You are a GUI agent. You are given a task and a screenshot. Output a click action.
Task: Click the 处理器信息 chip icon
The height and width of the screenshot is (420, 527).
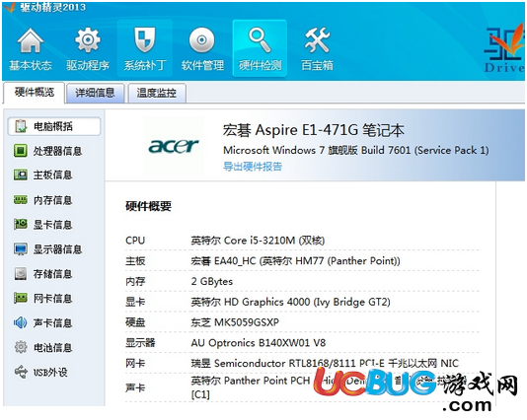click(21, 151)
